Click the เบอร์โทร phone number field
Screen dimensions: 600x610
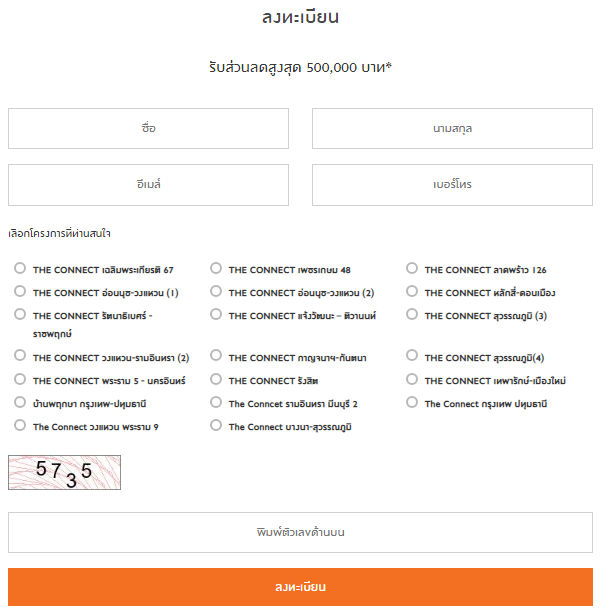pos(452,185)
